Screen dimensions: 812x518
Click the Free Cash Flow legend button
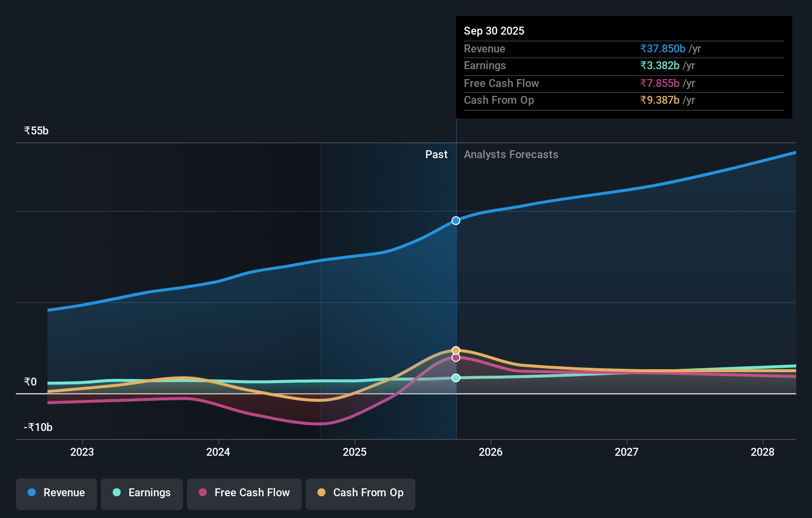point(244,493)
